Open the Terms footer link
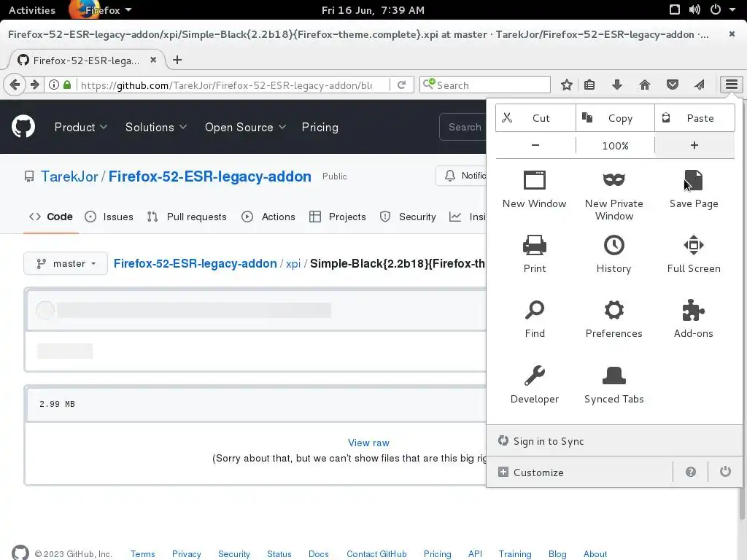The height and width of the screenshot is (560, 747). point(142,554)
